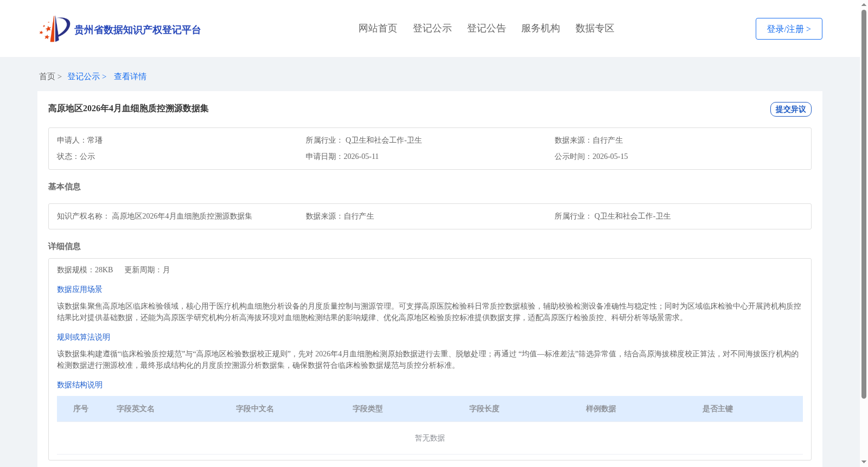This screenshot has width=868, height=467.
Task: Click the 字段中文名 column header
Action: point(255,409)
